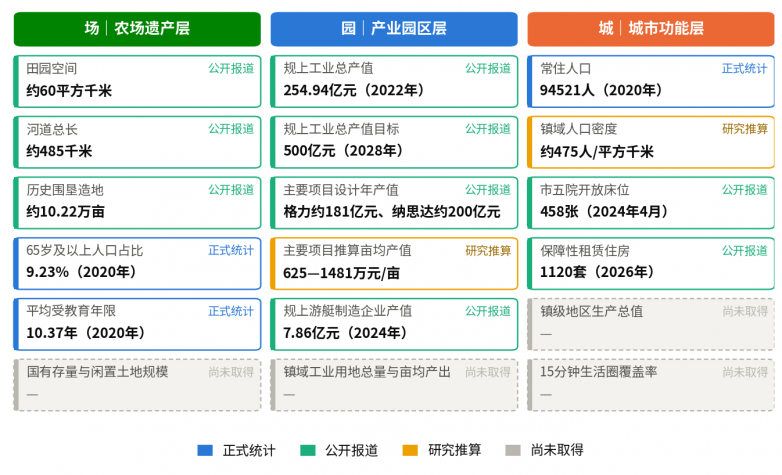
Task: Open the 保障性租赁住房 card
Action: click(x=651, y=263)
